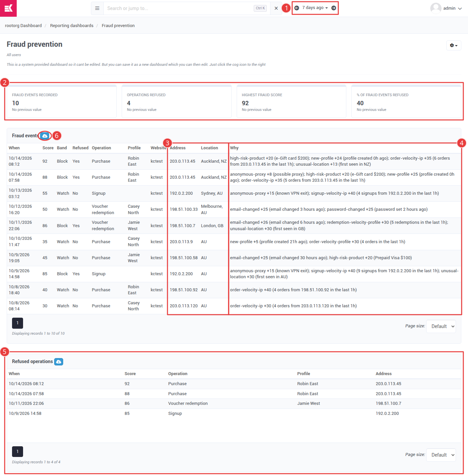
Task: Open Refused operations Page size dropdown
Action: [441, 455]
